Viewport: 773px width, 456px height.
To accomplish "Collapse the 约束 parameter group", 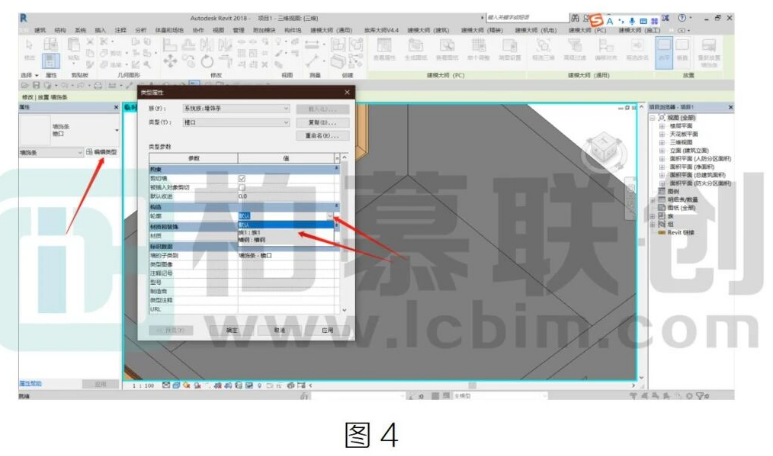I will (337, 169).
